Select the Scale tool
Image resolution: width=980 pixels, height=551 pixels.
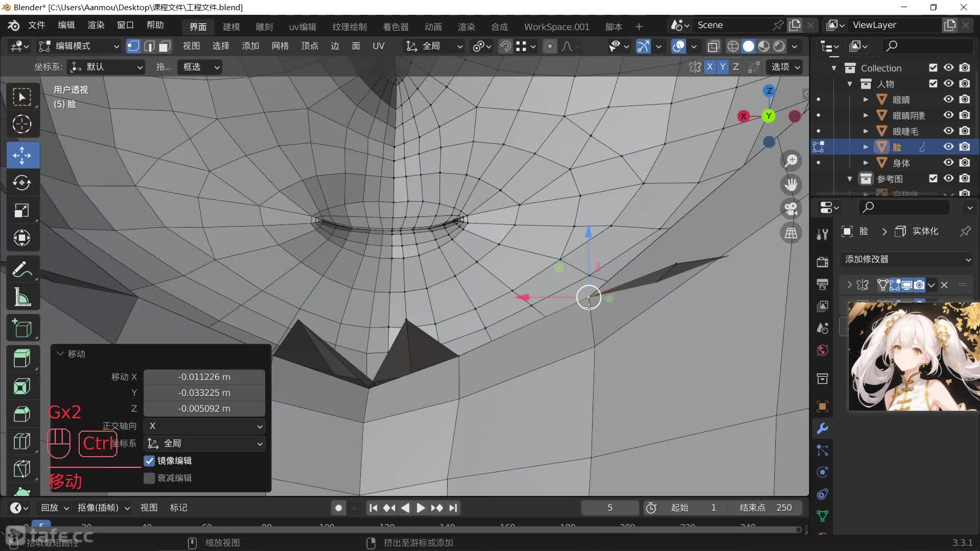click(x=22, y=210)
